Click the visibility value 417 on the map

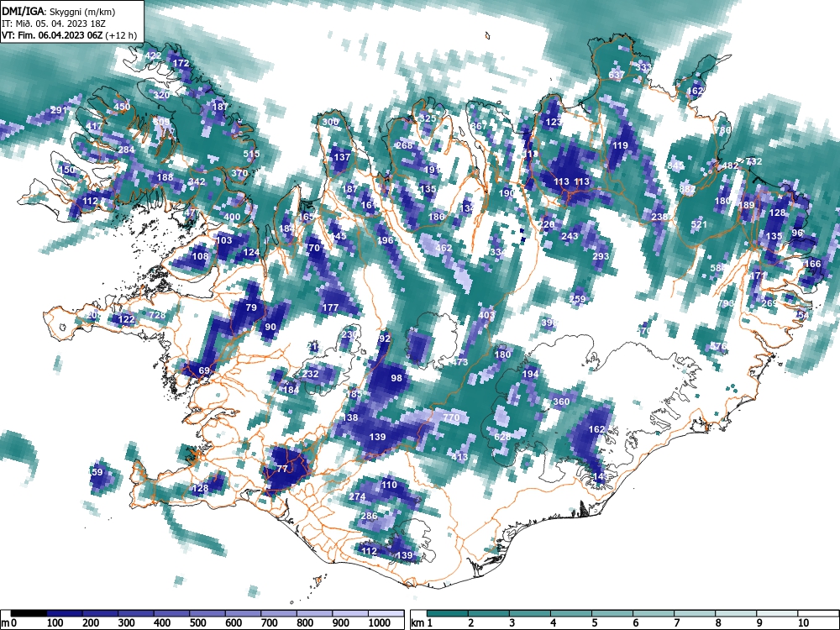click(x=94, y=127)
